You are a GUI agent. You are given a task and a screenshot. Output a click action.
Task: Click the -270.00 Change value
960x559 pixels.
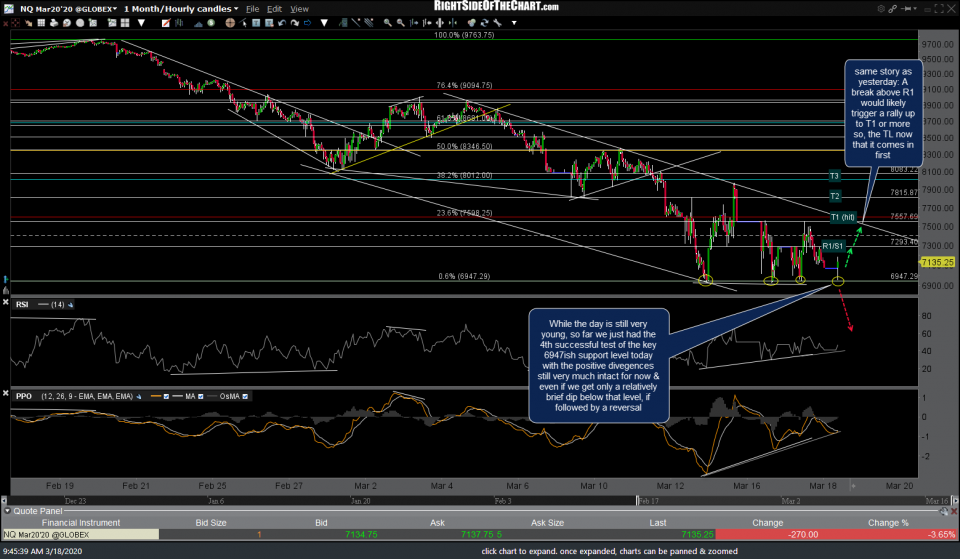click(x=803, y=535)
